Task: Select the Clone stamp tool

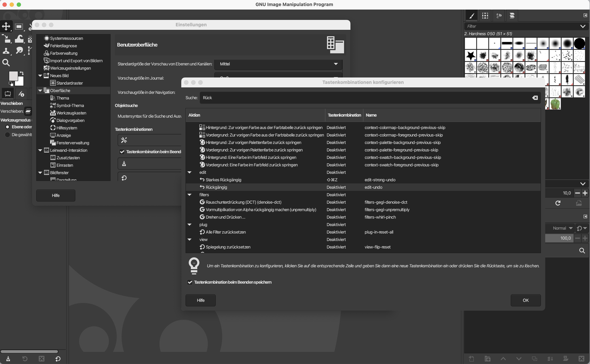Action: (x=6, y=51)
